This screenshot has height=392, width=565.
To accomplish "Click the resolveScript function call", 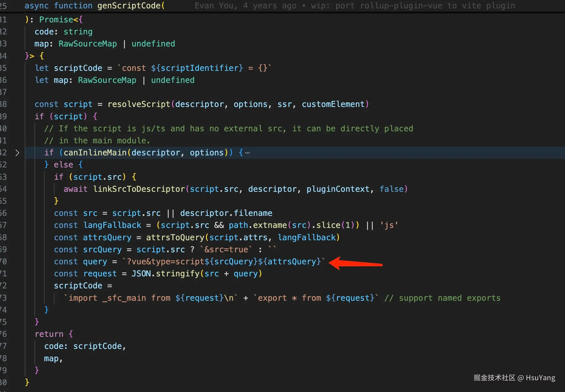I will coord(139,104).
